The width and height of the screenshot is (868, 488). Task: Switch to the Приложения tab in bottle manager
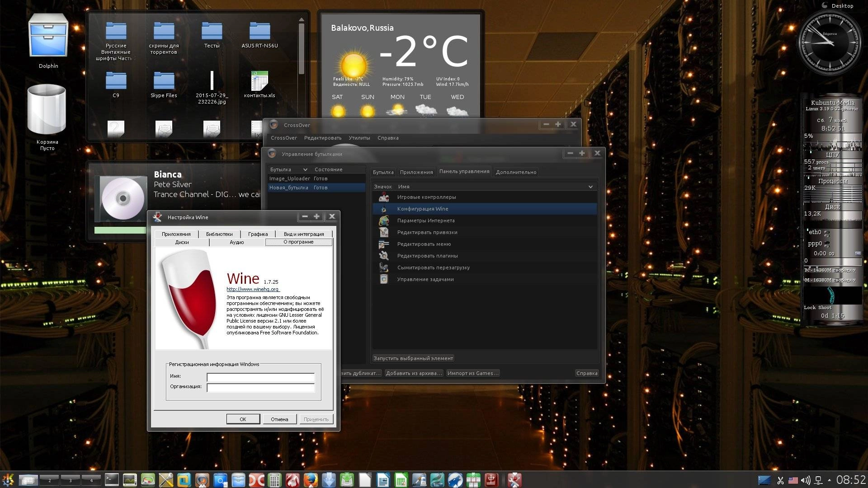point(416,172)
